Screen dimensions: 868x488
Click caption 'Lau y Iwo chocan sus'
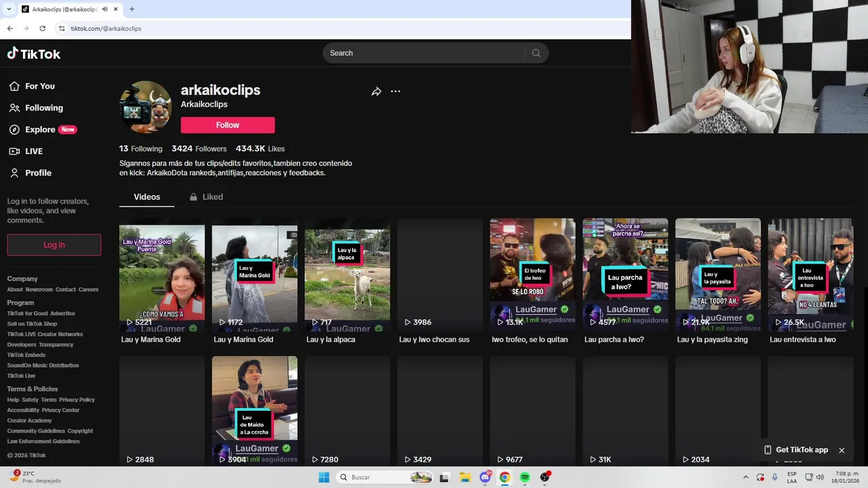(x=434, y=340)
